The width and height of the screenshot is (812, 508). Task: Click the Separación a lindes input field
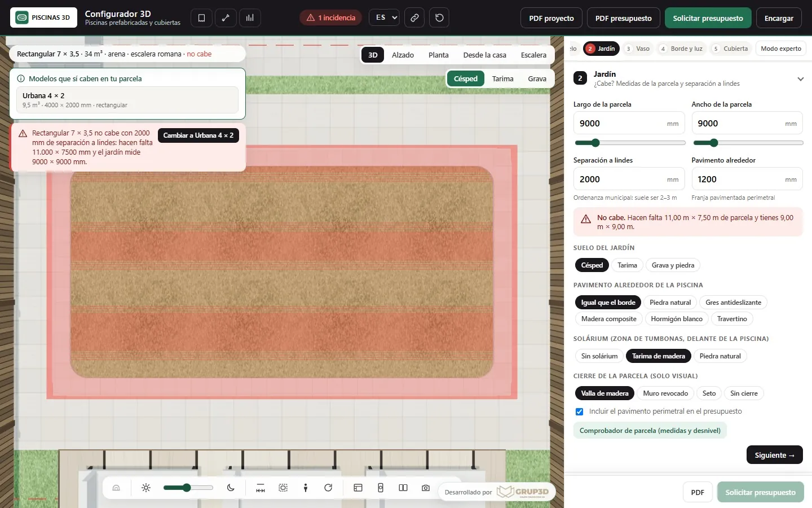click(629, 179)
